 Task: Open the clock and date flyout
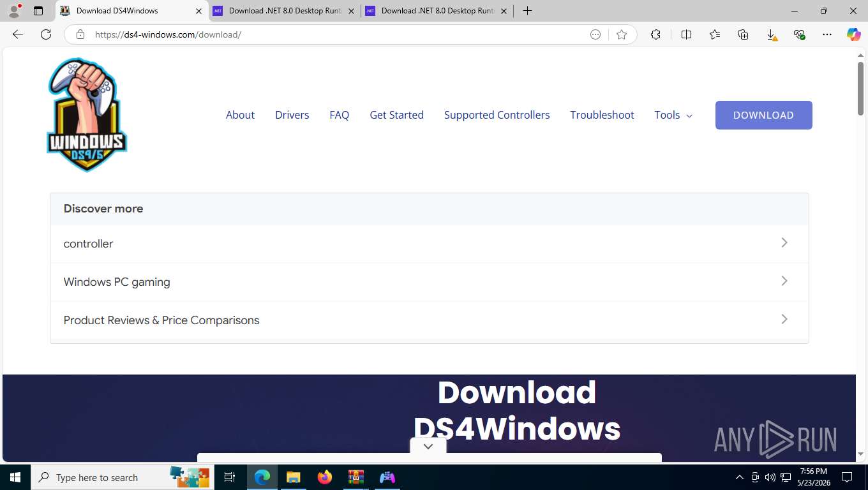point(813,477)
